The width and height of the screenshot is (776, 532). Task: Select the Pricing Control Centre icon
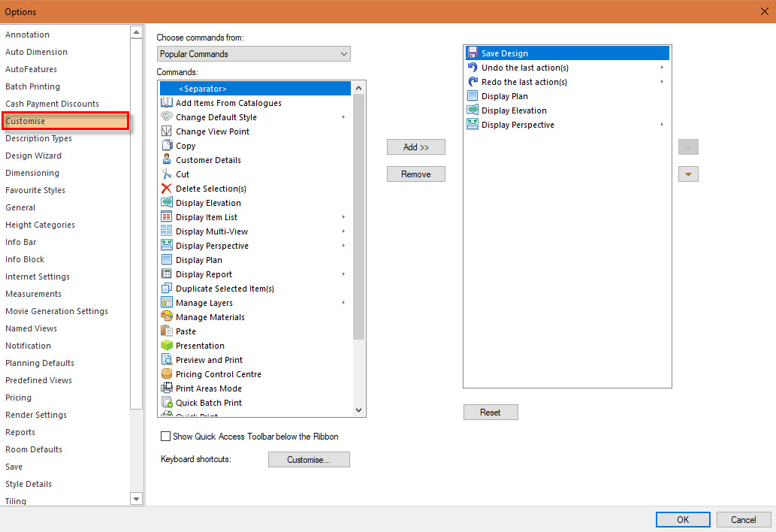[x=166, y=373]
